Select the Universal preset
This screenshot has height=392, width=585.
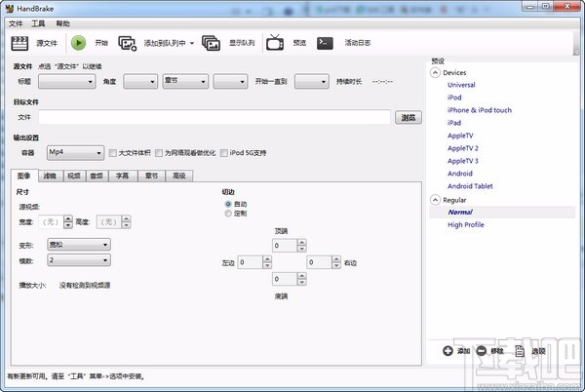(461, 85)
